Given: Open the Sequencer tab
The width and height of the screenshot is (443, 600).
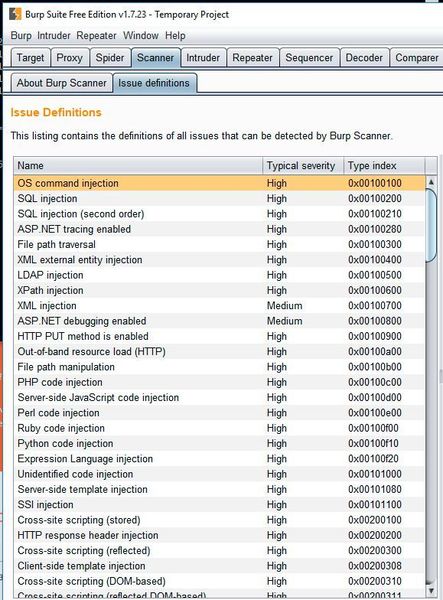Looking at the screenshot, I should [309, 58].
